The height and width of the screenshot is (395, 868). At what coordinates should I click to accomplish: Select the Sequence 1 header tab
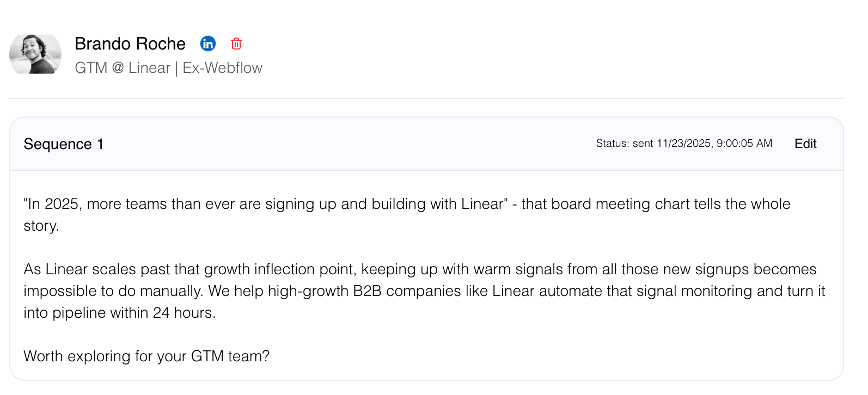(x=63, y=144)
